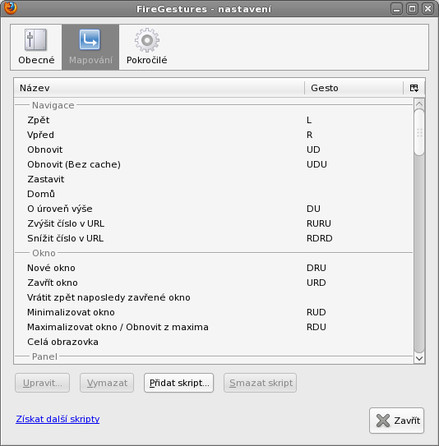This screenshot has width=439, height=446.
Task: Open the Získat další skripty link
Action: pyautogui.click(x=58, y=419)
